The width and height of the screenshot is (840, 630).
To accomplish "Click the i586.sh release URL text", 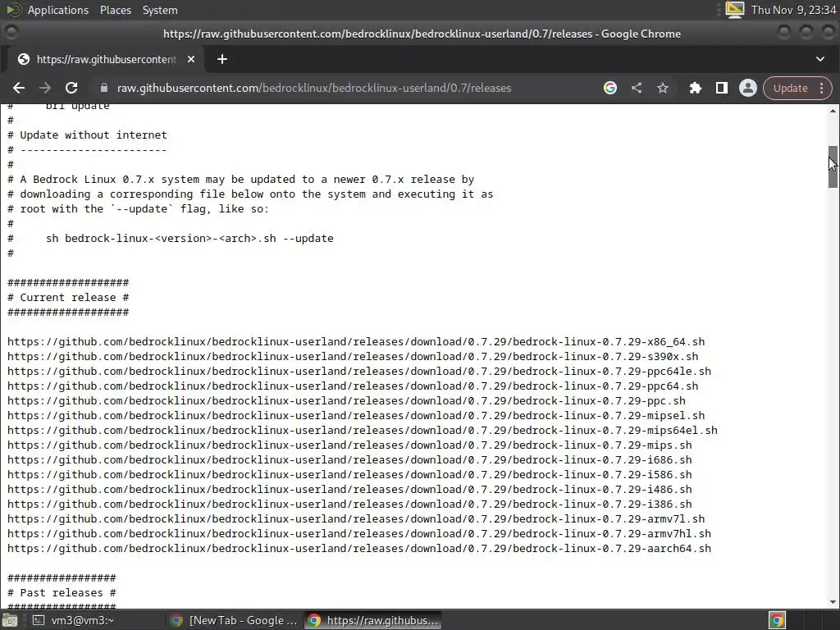I will pos(349,475).
